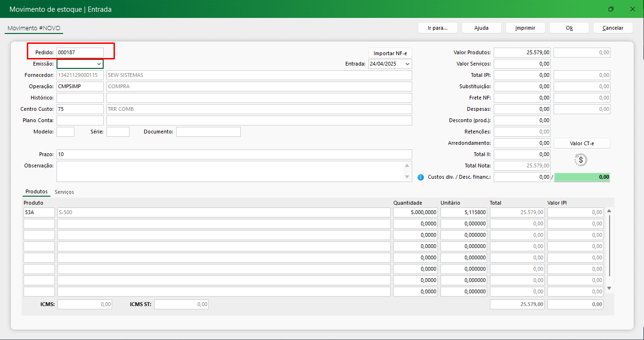Open the Emissão date dropdown
This screenshot has width=644, height=340.
(98, 64)
